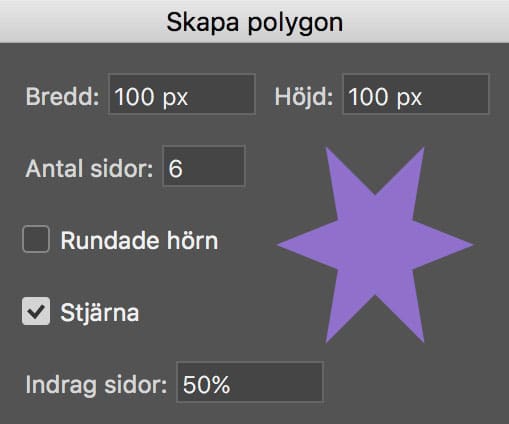Screen dimensions: 509x424
Task: Click the Antal sidor label
Action: click(89, 168)
